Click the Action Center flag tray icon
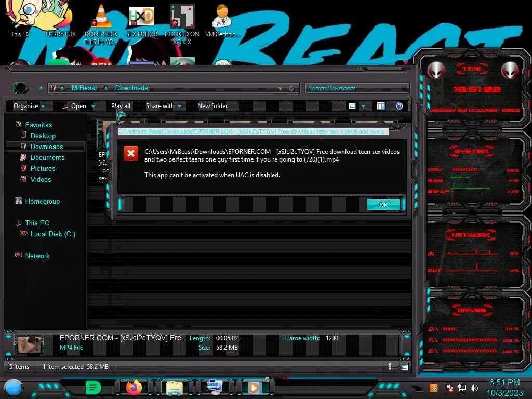This screenshot has width=532, height=399. point(449,388)
